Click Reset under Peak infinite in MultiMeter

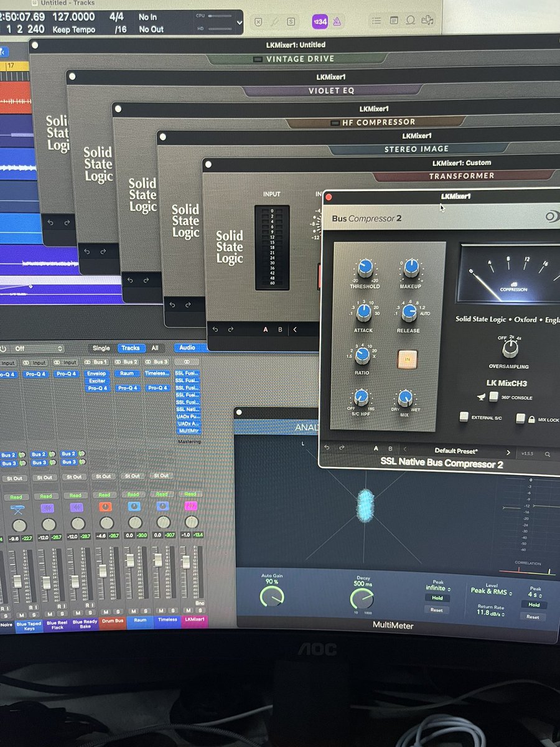[437, 610]
